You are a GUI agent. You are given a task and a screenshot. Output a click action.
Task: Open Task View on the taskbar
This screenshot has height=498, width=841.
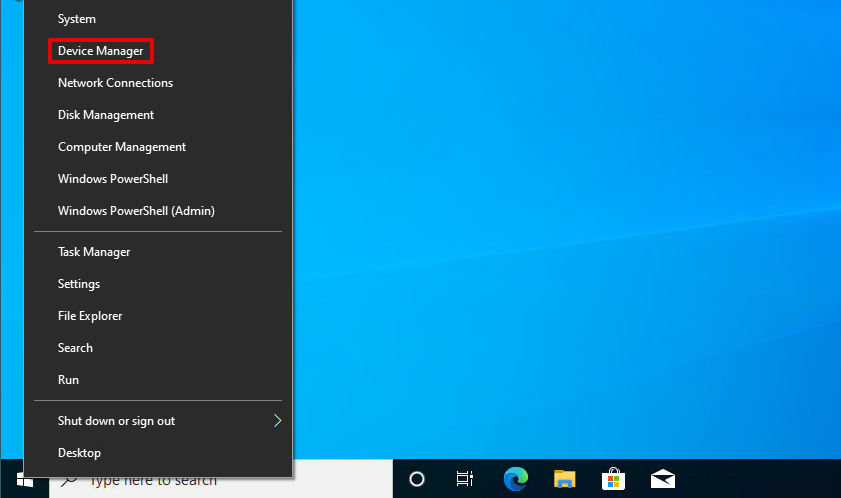[464, 479]
